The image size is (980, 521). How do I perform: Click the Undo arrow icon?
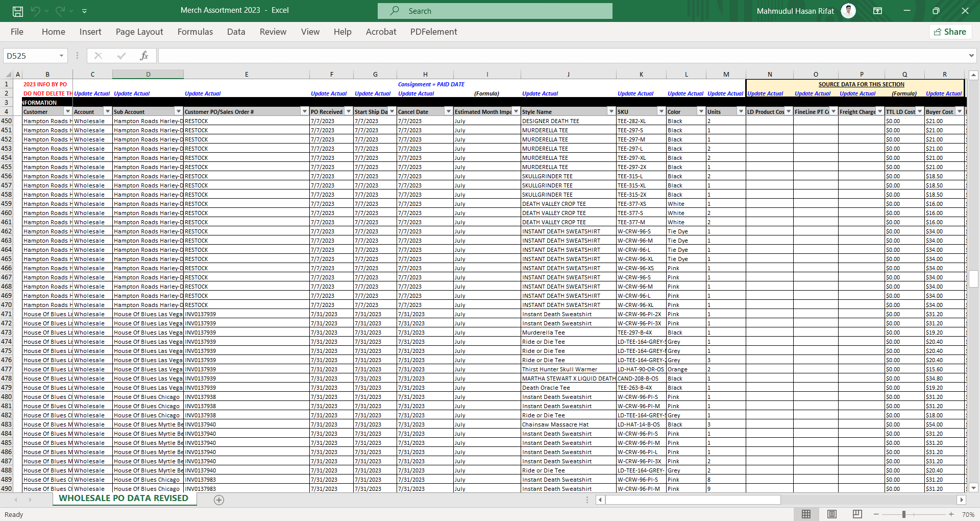coord(35,11)
